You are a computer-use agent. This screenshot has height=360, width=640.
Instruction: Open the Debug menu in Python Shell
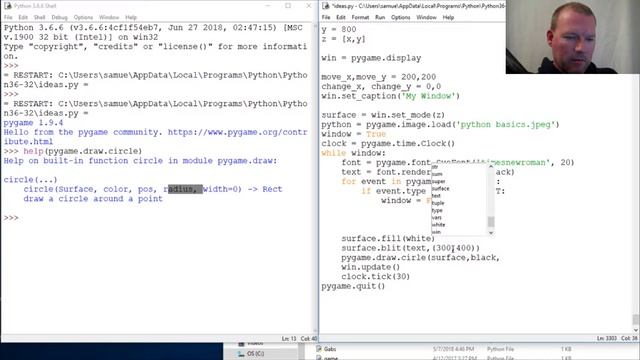(x=59, y=17)
